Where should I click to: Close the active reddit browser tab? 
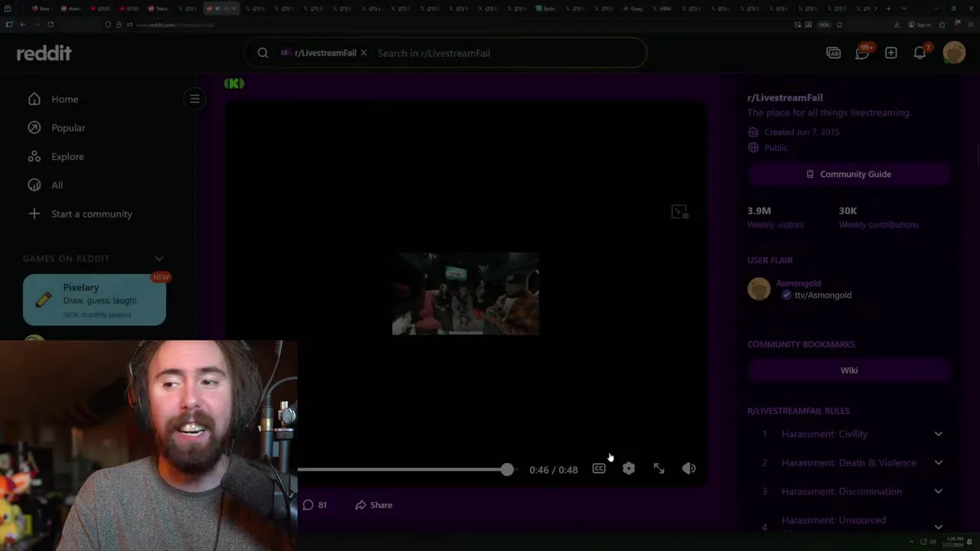234,8
